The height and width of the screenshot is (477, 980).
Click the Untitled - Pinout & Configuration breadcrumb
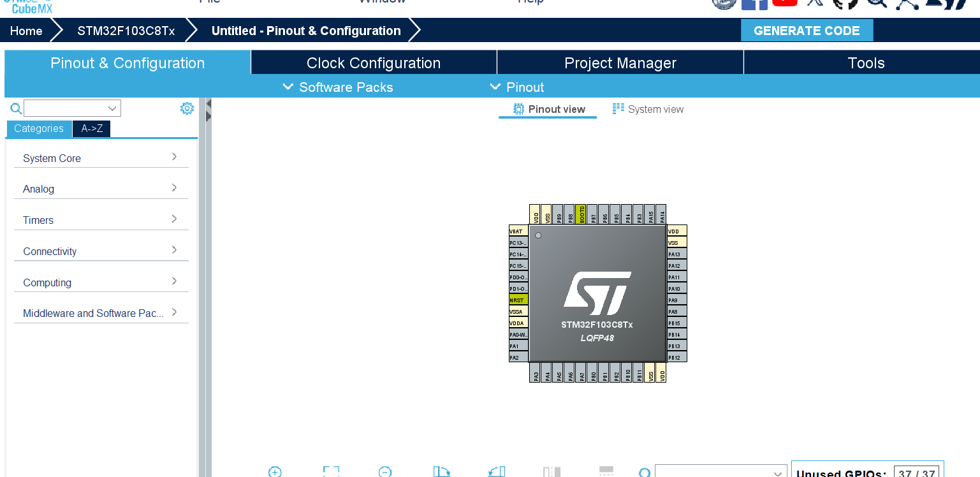pos(306,31)
